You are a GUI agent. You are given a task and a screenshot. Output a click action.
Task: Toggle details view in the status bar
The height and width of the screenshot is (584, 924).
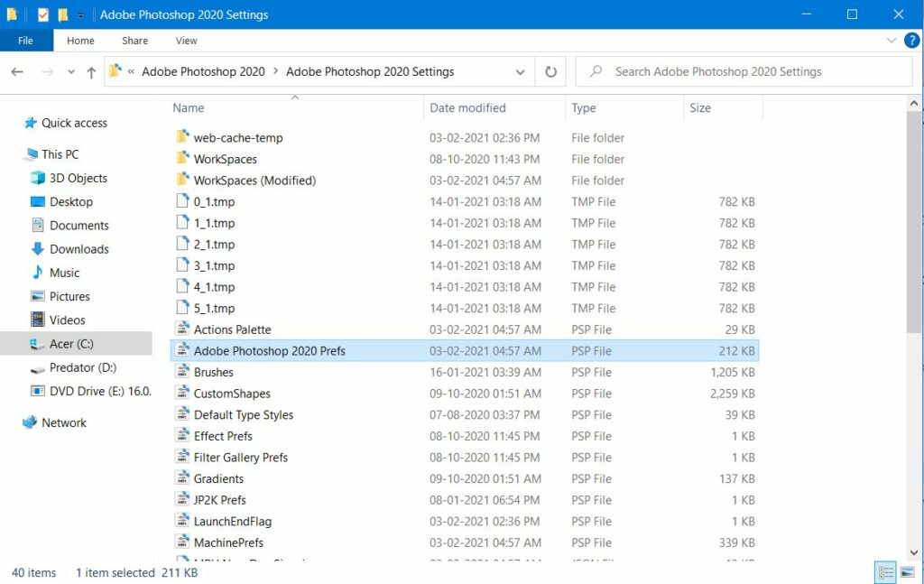click(x=884, y=572)
